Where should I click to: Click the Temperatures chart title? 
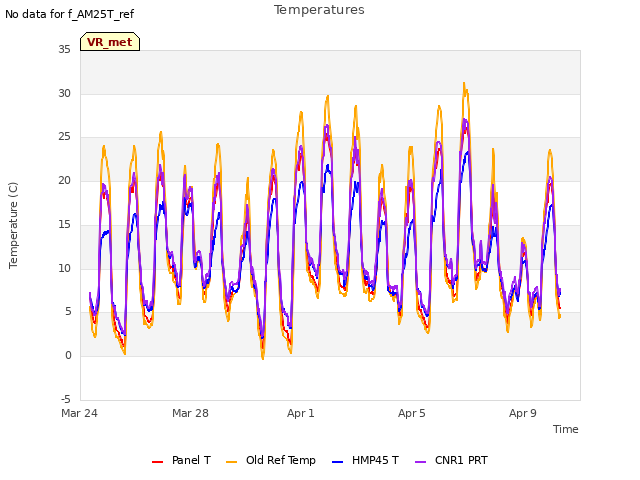319,10
